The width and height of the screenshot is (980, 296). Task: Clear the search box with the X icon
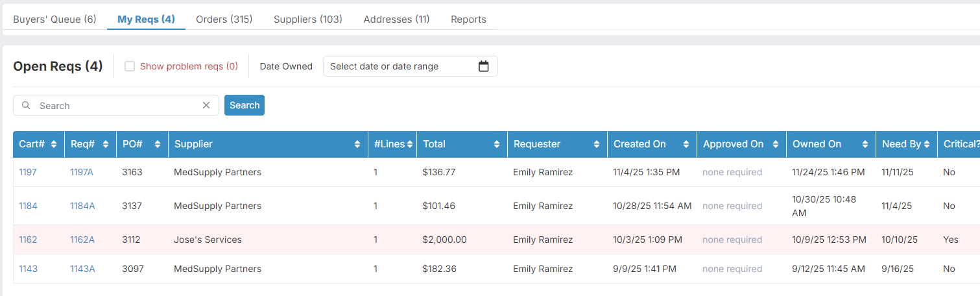coord(206,105)
